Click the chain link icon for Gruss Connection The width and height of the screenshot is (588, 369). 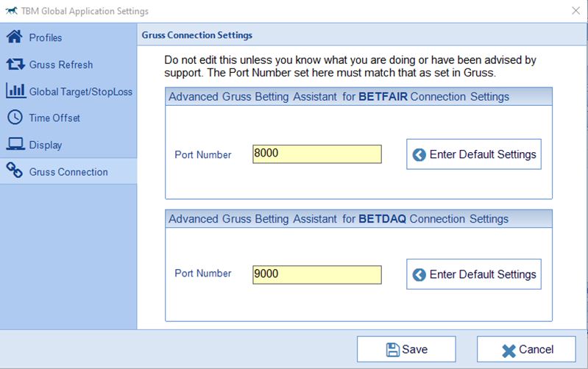tap(15, 170)
